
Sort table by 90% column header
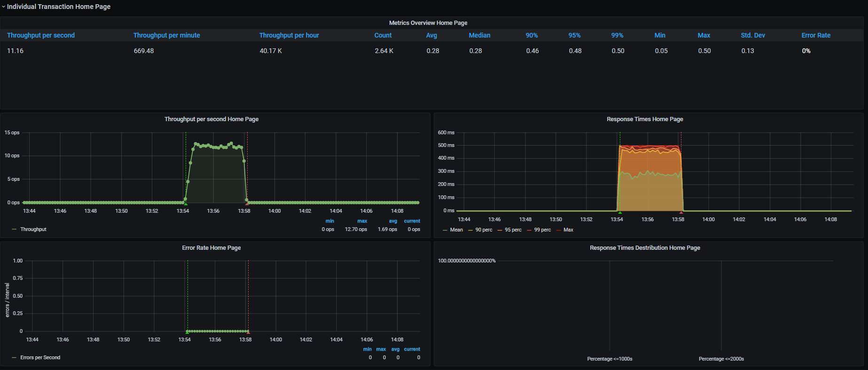click(532, 35)
